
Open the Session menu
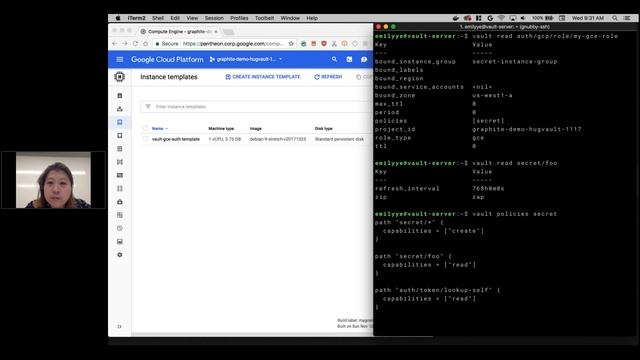(x=214, y=18)
